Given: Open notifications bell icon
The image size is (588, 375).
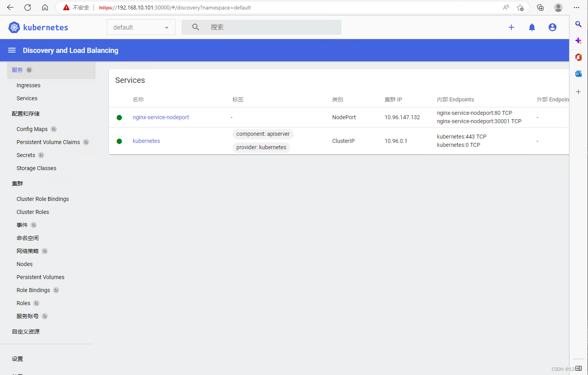Looking at the screenshot, I should tap(532, 27).
